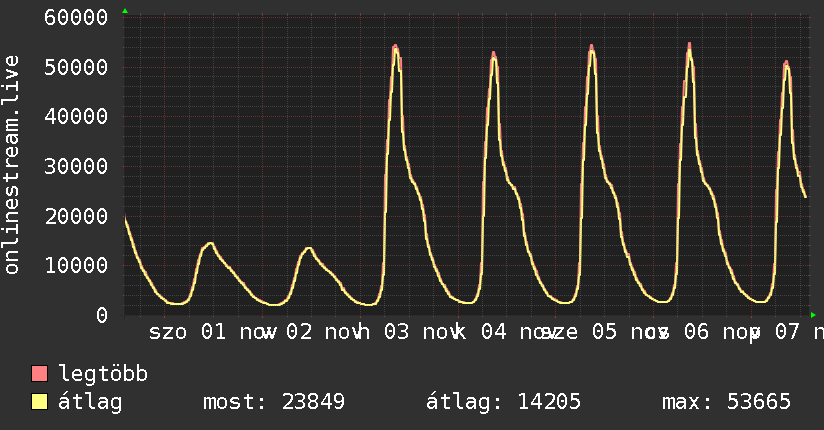Viewport: 824px width, 430px height.
Task: Click the 06 nov date label
Action: pyautogui.click(x=722, y=332)
